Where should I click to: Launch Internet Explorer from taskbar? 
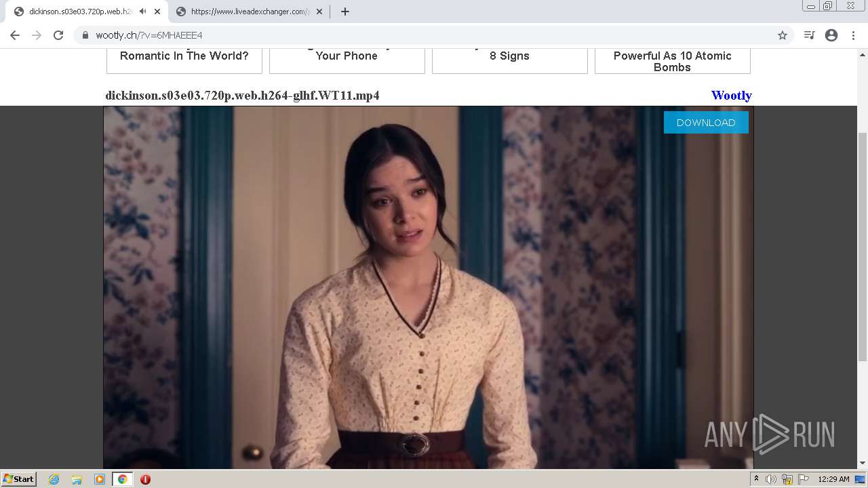(x=54, y=479)
